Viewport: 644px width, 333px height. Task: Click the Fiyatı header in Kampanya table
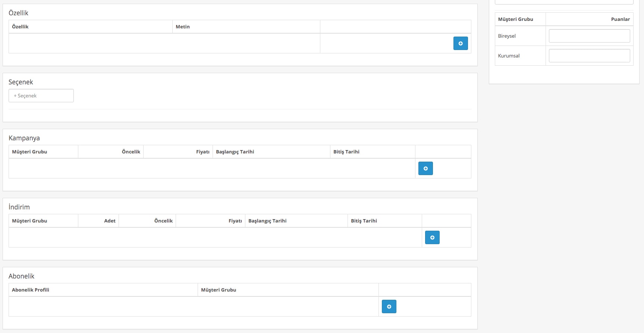[202, 152]
